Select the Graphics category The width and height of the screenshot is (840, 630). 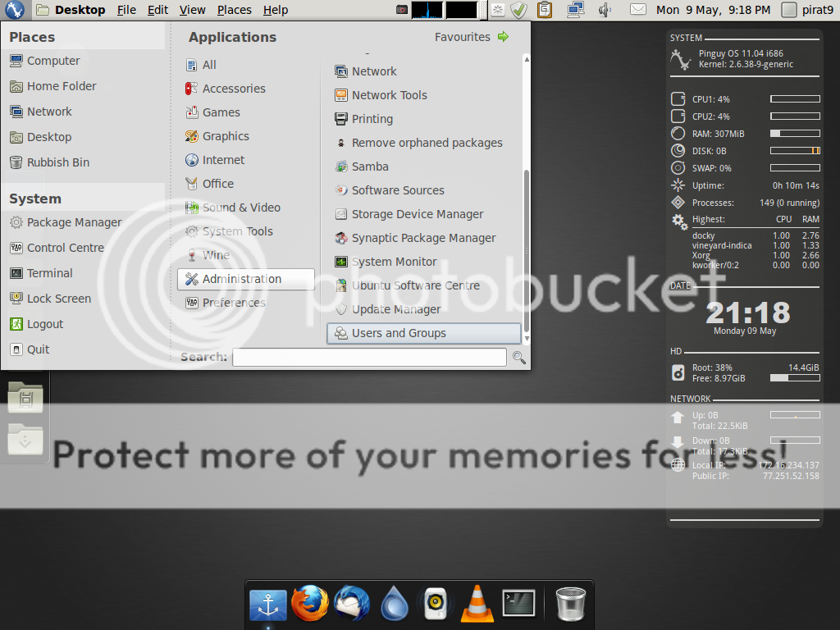point(246,136)
